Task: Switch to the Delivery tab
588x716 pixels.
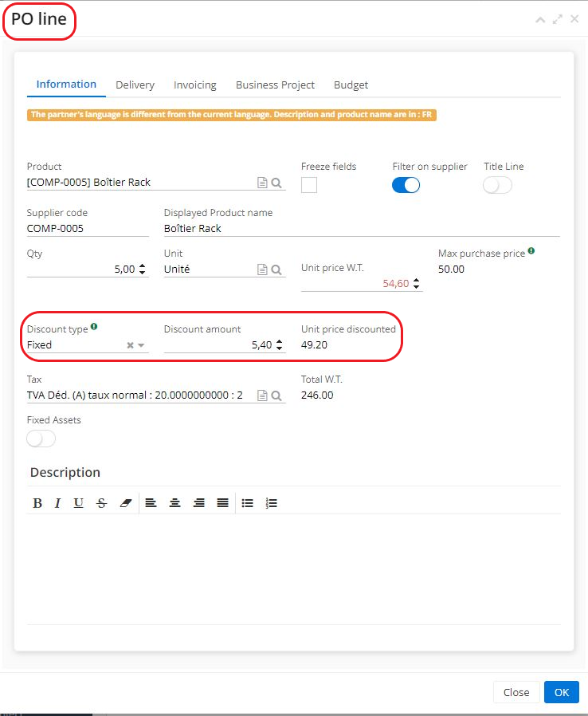Action: point(135,85)
